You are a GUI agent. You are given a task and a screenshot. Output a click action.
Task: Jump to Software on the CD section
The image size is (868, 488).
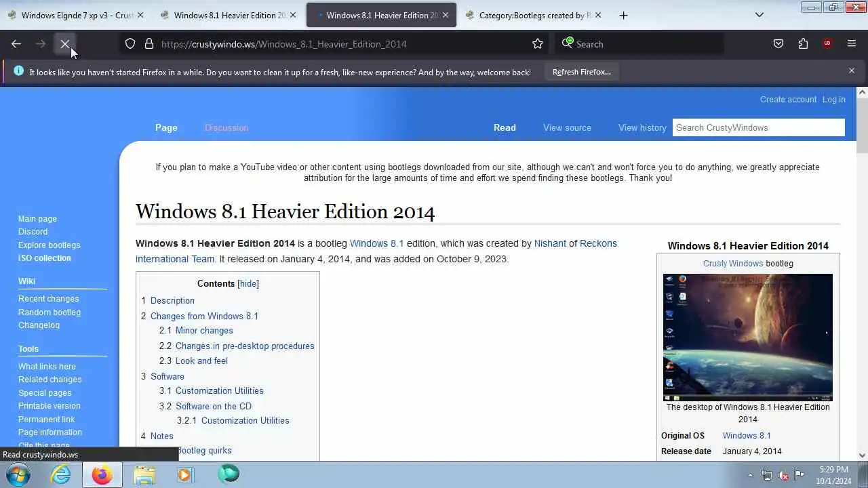coord(214,407)
